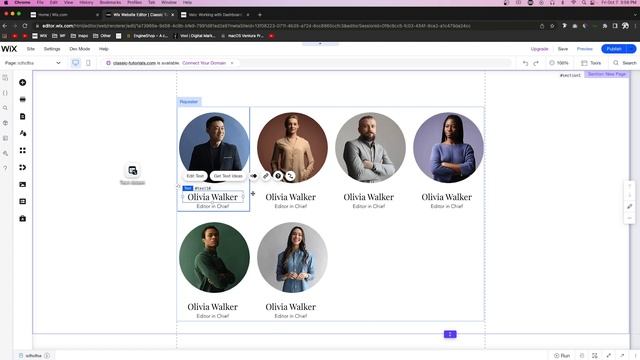Viewport: 640px width, 360px height.
Task: Click the link icon in text toolbar
Action: 266,176
